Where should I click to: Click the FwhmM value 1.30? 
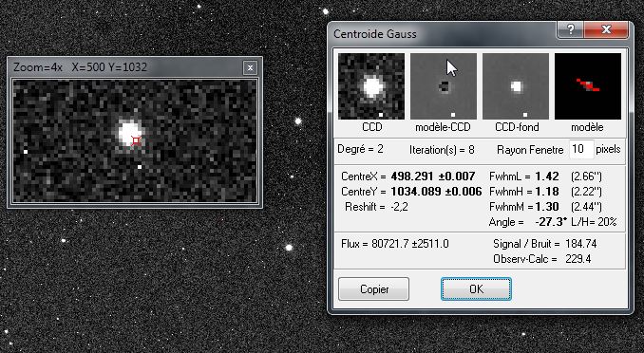click(x=547, y=207)
